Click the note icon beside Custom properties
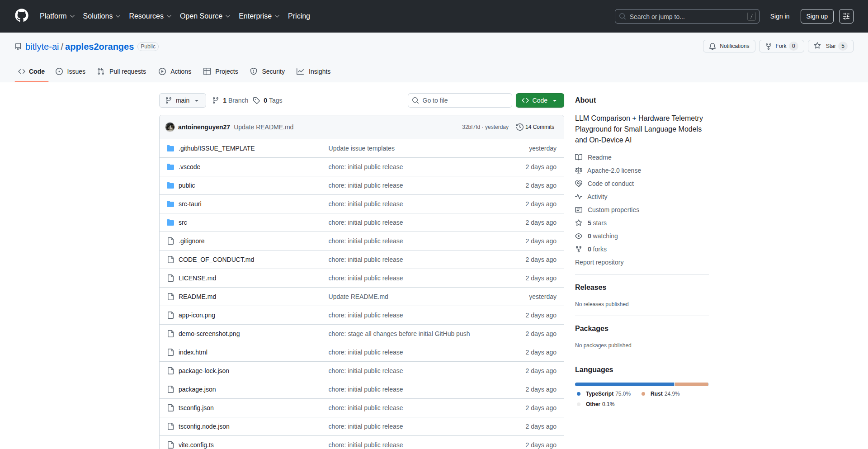Screen dimensions: 868x449 [x=579, y=210]
